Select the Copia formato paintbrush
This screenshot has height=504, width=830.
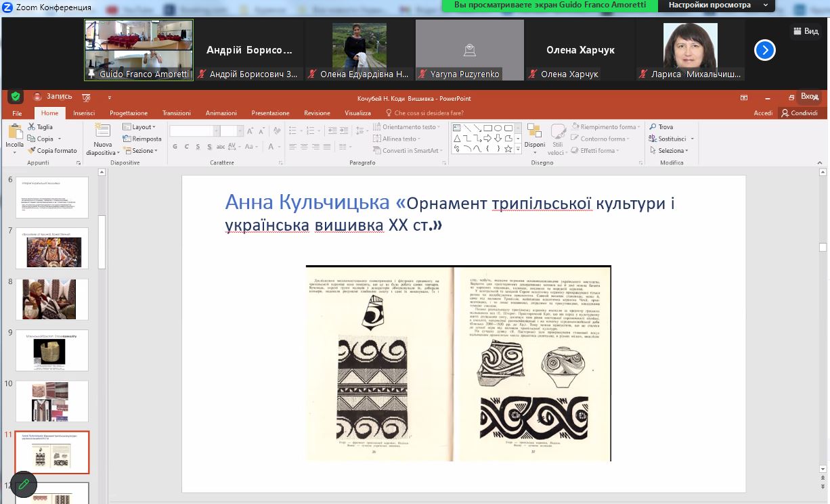pyautogui.click(x=32, y=151)
